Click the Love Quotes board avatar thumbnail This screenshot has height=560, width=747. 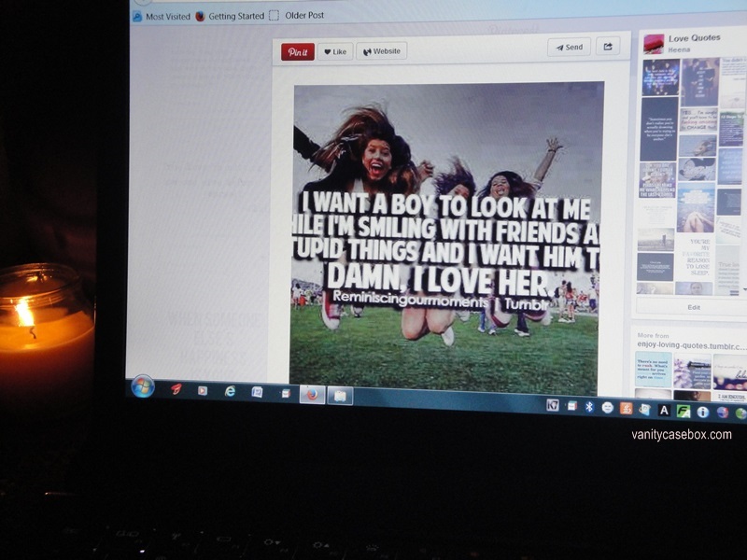pyautogui.click(x=654, y=43)
